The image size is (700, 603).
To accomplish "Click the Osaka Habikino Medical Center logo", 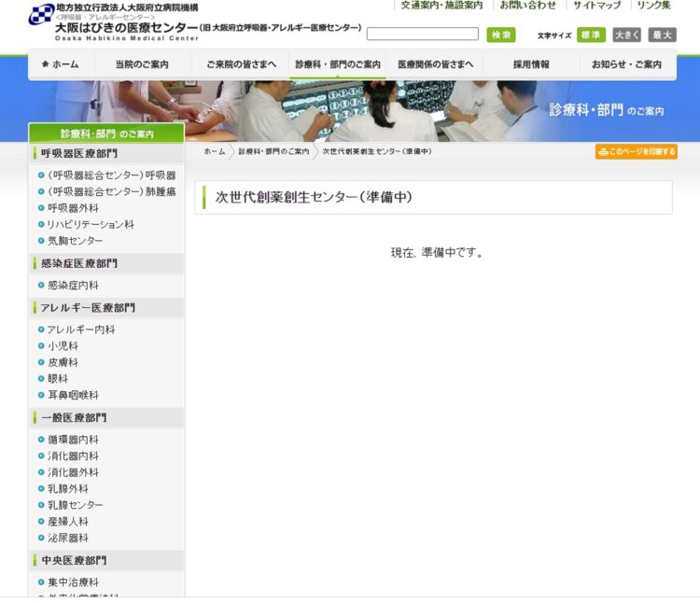I will coord(194,22).
